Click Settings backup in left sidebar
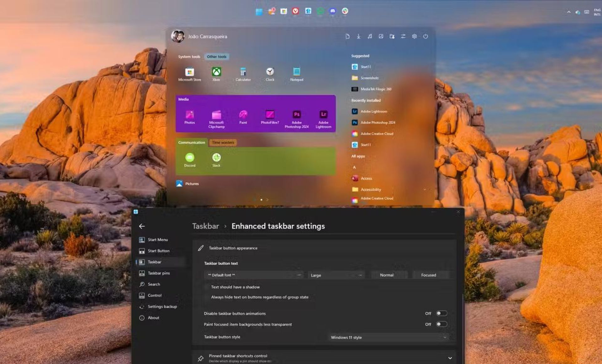The width and height of the screenshot is (602, 364). (x=162, y=306)
